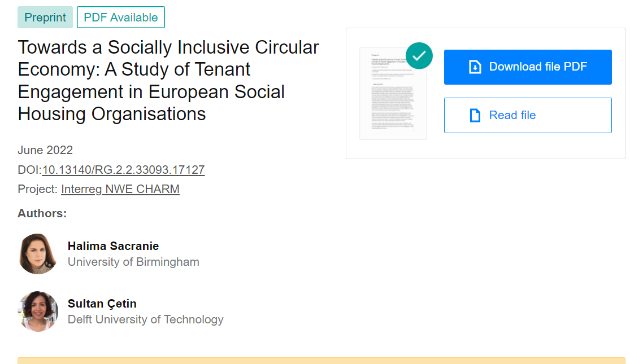Click the June 2022 publication date
630x364 pixels.
click(45, 150)
